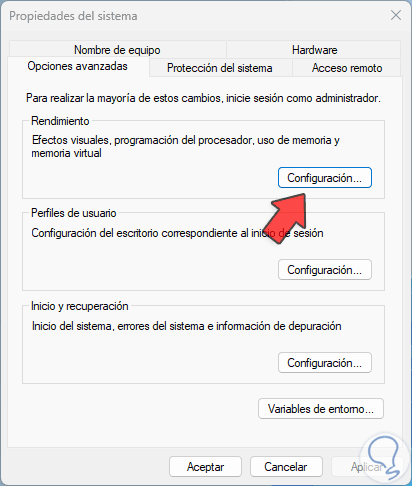This screenshot has width=412, height=486.
Task: Open the Hardware tab
Action: [314, 50]
